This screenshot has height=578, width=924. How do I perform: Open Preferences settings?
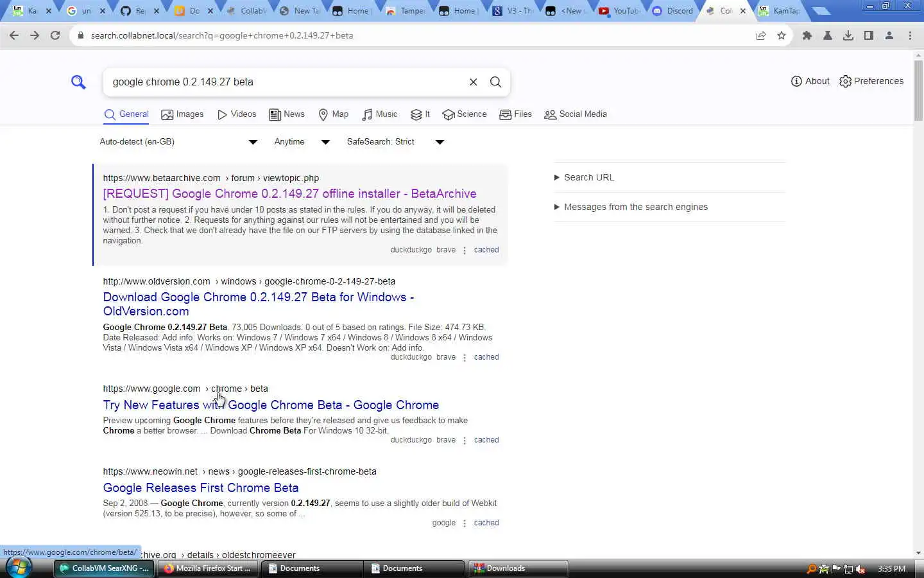[871, 81]
